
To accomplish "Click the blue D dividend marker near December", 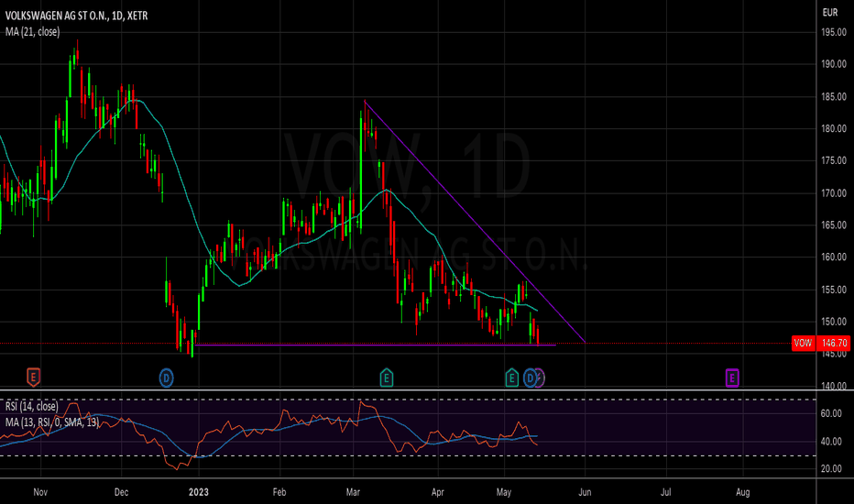I will point(166,378).
